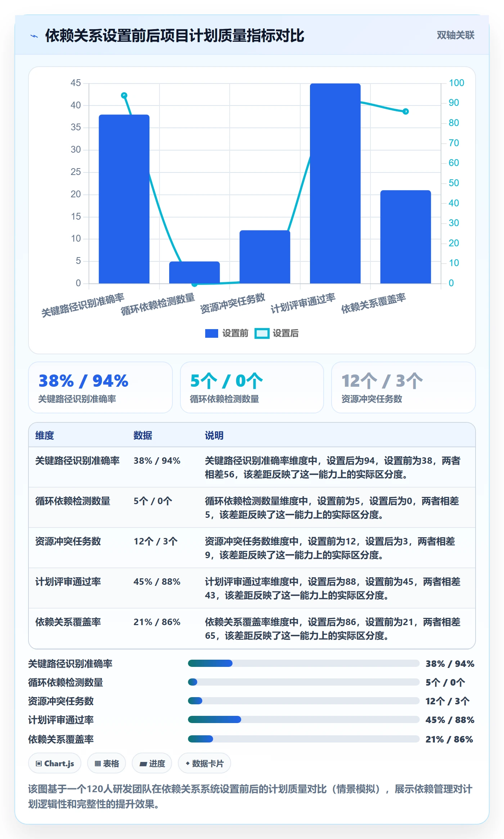Click the 资源冲突任务数 bar in chart
504x839 pixels.
coord(265,257)
